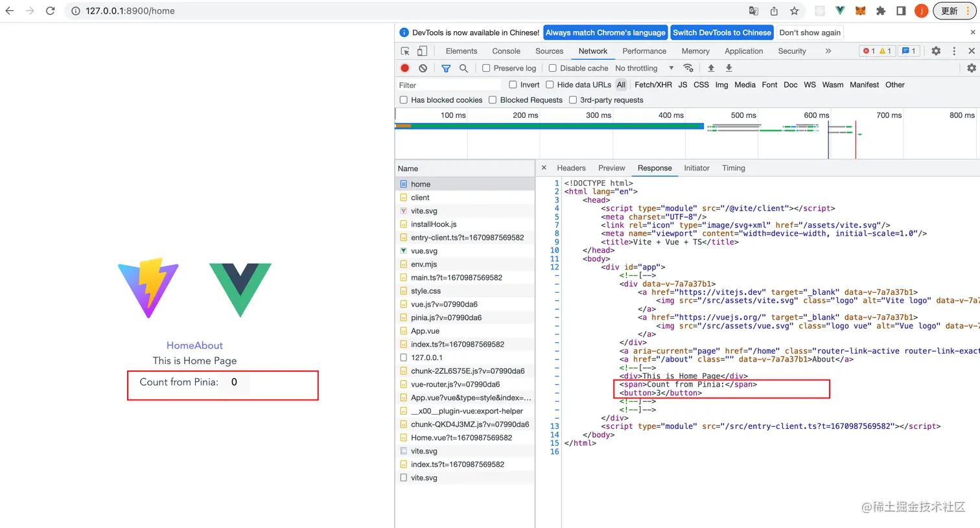Filter requests by Fetch/XHR

pos(653,85)
